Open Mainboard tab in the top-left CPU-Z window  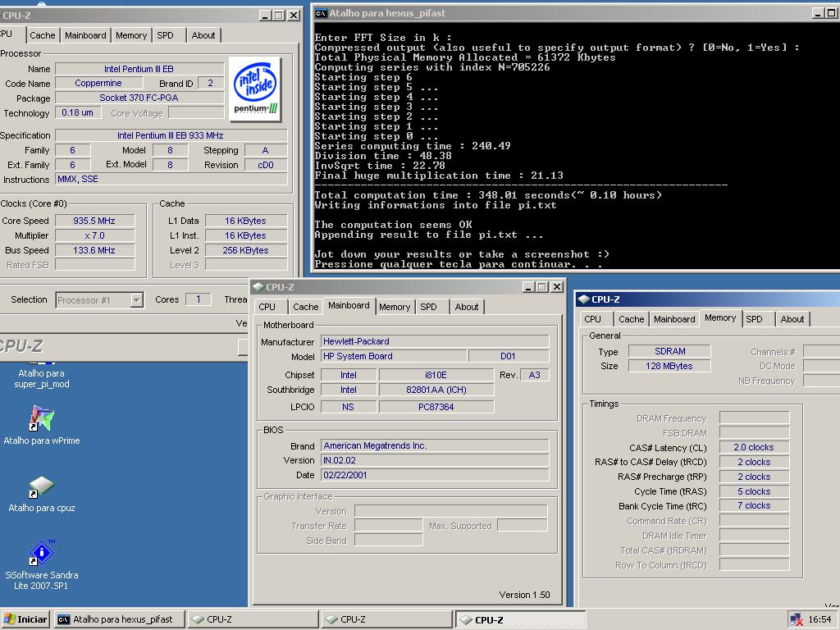point(85,35)
